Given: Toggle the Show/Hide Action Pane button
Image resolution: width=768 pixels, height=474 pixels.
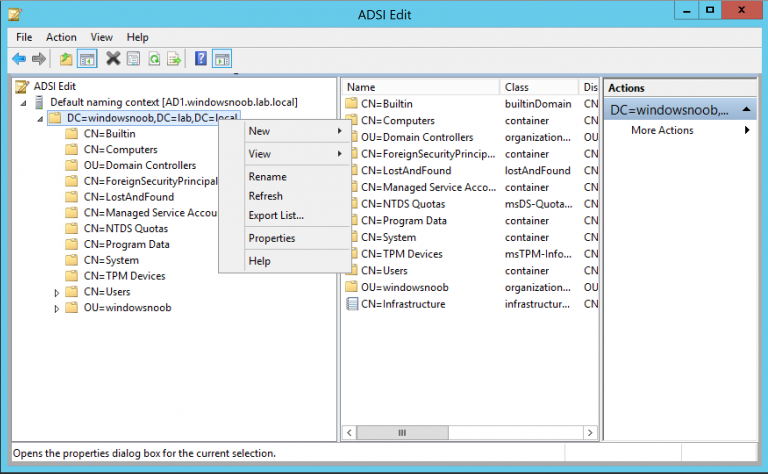Looking at the screenshot, I should 221,59.
